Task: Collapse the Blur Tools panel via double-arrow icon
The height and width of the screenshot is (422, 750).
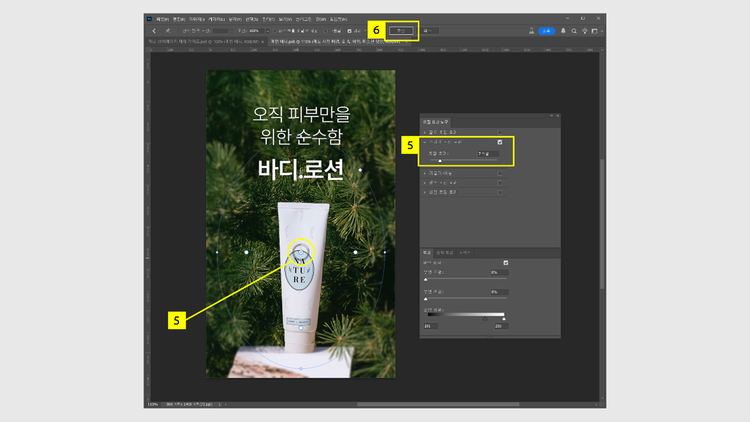Action: 551,116
